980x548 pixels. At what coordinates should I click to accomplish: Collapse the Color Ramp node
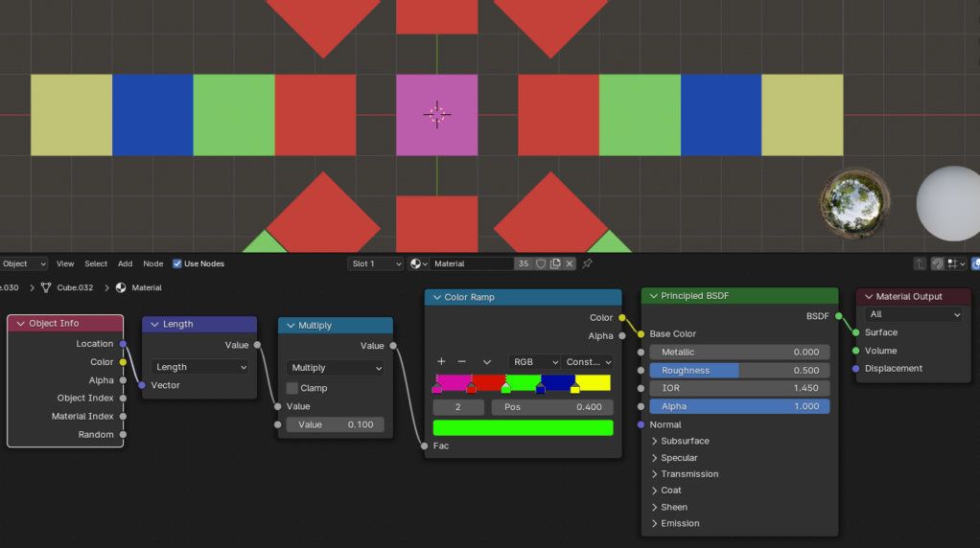coord(436,297)
